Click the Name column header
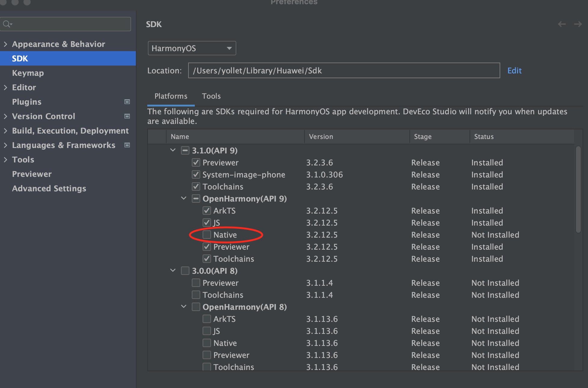The width and height of the screenshot is (588, 388). [x=235, y=137]
